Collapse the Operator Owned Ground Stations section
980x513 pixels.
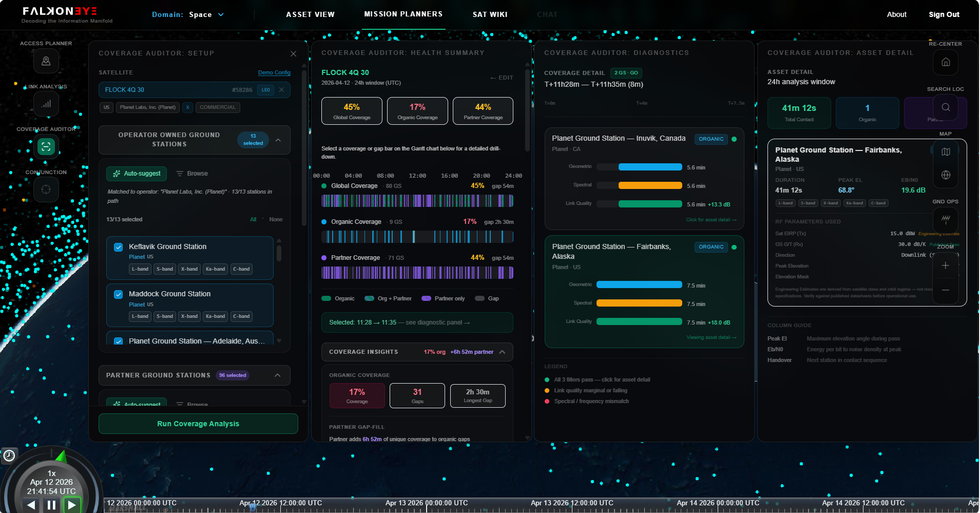pos(278,140)
